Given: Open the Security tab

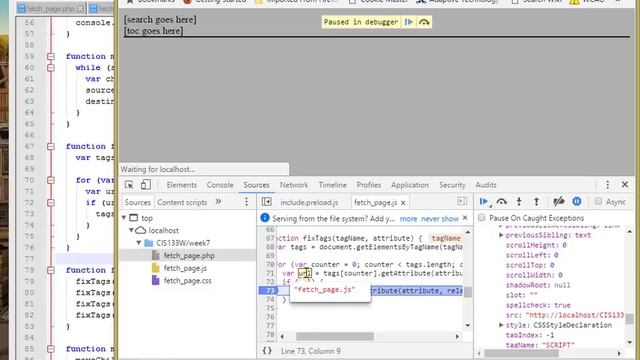Looking at the screenshot, I should (x=452, y=185).
